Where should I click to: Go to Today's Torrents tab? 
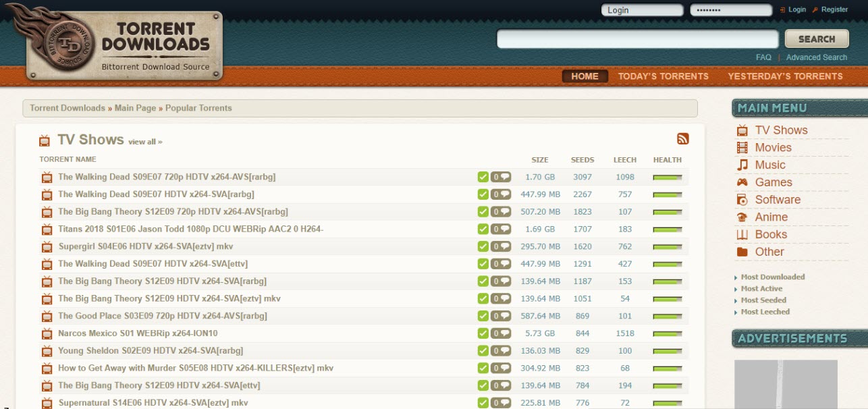663,76
